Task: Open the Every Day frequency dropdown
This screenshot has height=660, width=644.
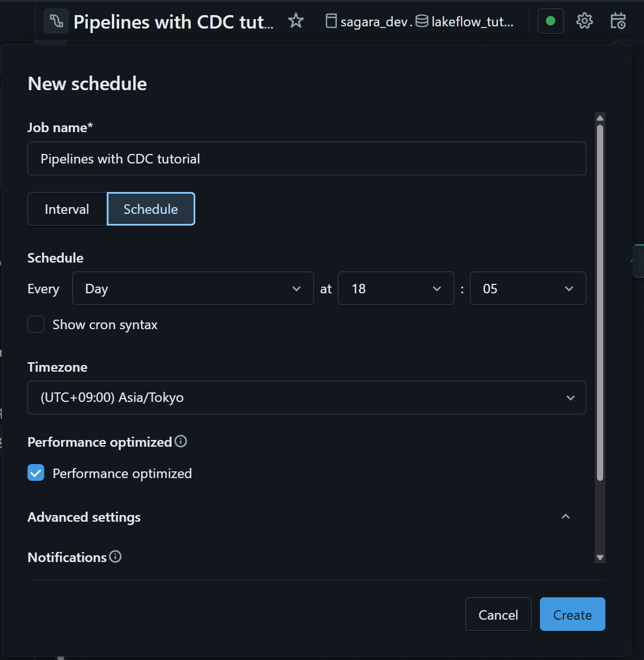Action: tap(192, 288)
